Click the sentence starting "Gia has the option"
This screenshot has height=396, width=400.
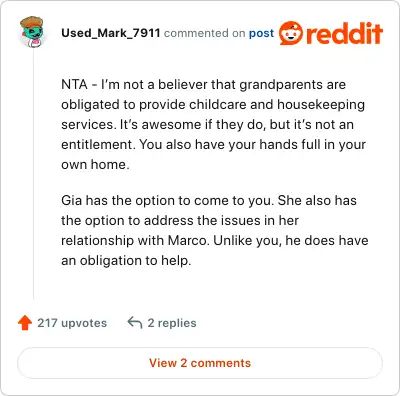coord(168,200)
